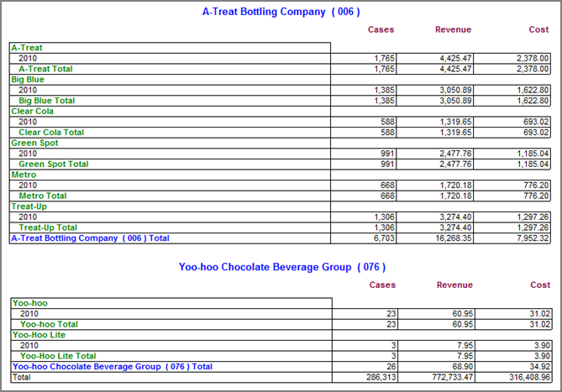Viewport: 562px width, 392px height.
Task: Click the Cost column header in the Yoo-hoo table
Action: point(538,285)
